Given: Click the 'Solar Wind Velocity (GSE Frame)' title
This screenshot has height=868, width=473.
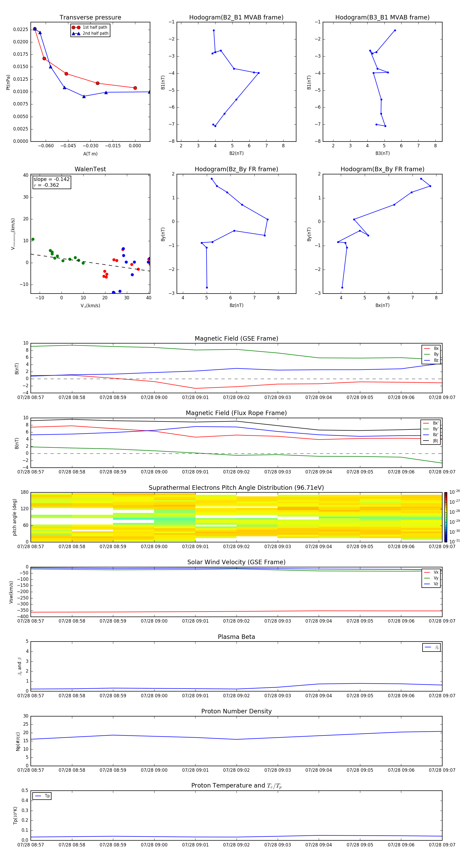Looking at the screenshot, I should [236, 562].
